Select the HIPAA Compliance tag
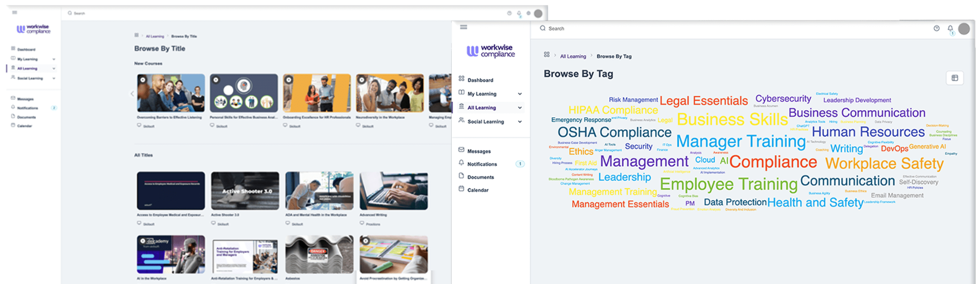The image size is (980, 284). (613, 110)
